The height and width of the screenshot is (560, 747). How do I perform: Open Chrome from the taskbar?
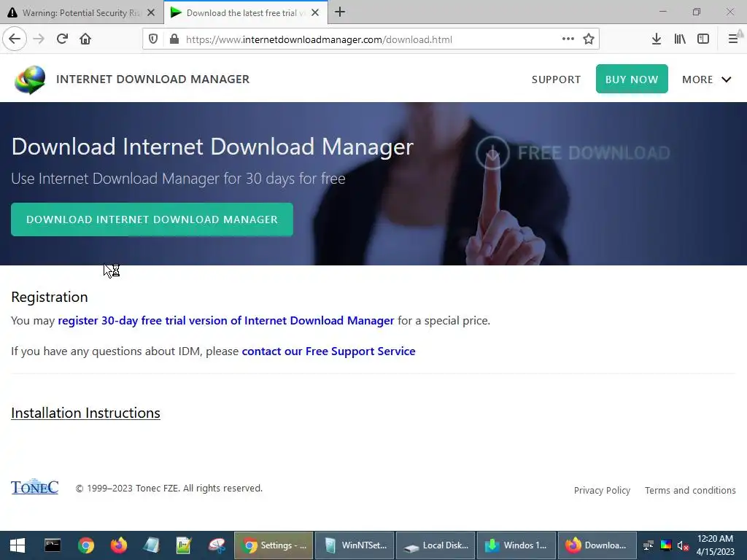(86, 545)
